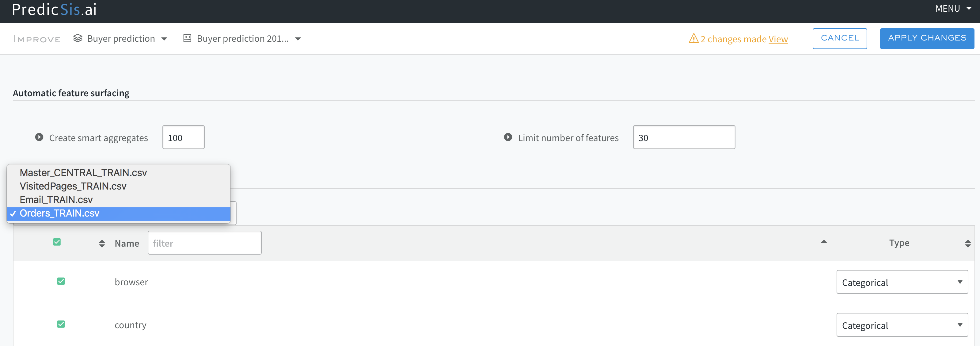Sort rows using Name column arrows
The height and width of the screenshot is (346, 980).
pos(101,244)
